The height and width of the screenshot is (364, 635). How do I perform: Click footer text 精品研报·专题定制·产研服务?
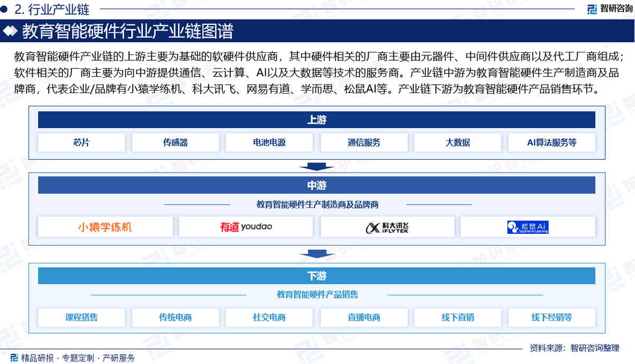[78, 358]
